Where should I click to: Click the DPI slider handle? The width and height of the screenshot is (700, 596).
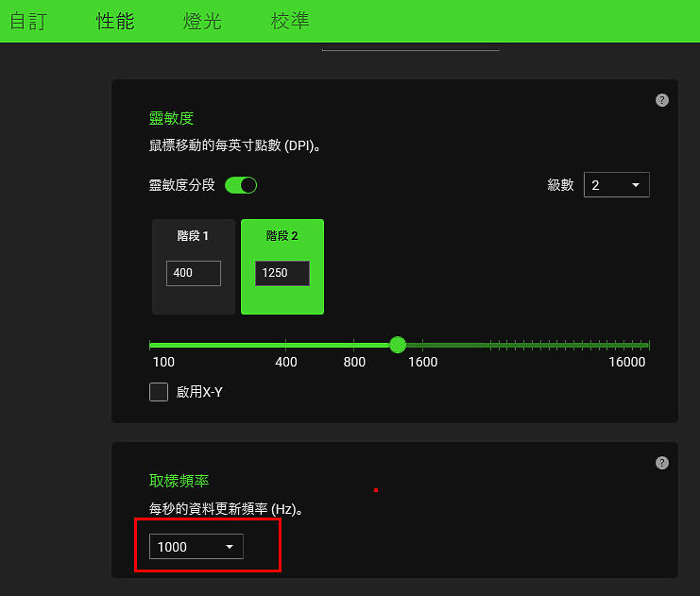point(398,345)
